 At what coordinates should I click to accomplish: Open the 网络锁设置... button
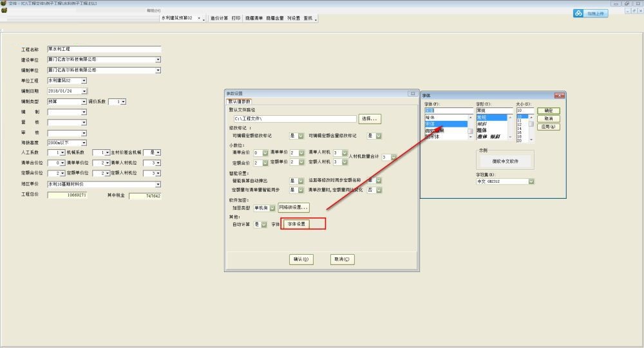click(294, 208)
